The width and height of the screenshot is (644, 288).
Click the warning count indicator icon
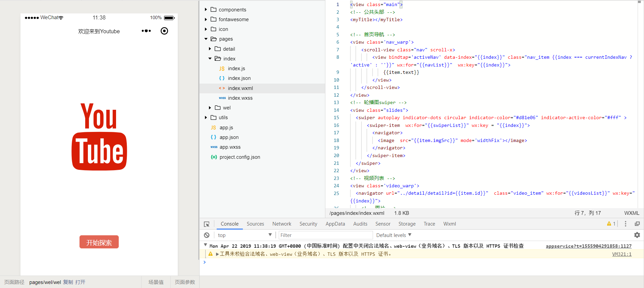click(609, 224)
